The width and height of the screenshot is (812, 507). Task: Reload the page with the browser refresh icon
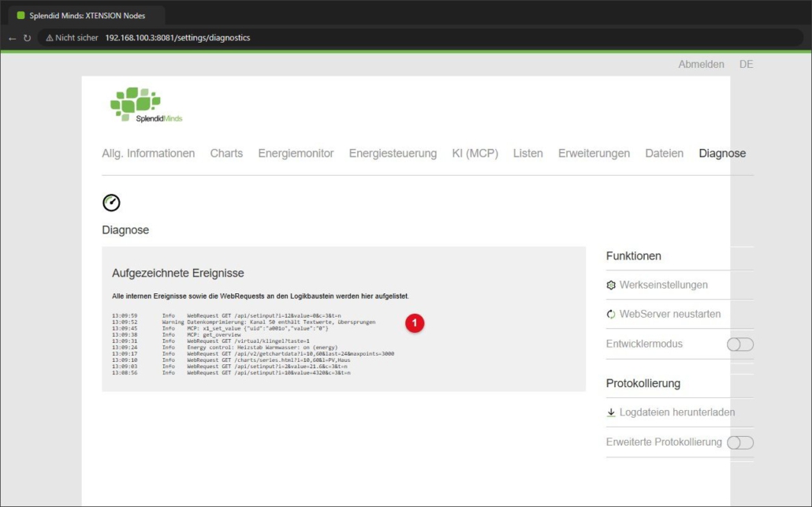pos(27,38)
